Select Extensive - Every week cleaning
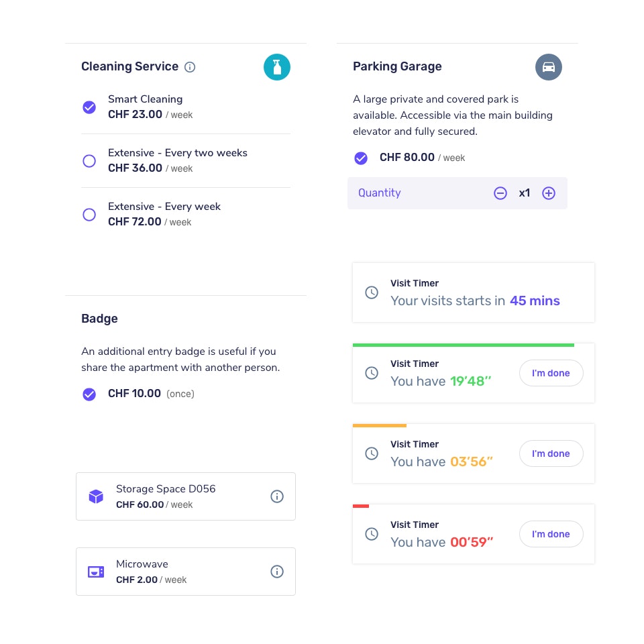The image size is (644, 644). [x=89, y=215]
